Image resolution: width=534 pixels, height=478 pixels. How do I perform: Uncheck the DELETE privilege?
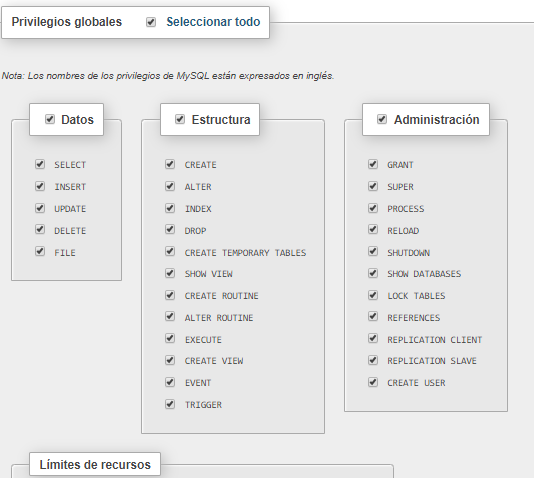tap(40, 229)
